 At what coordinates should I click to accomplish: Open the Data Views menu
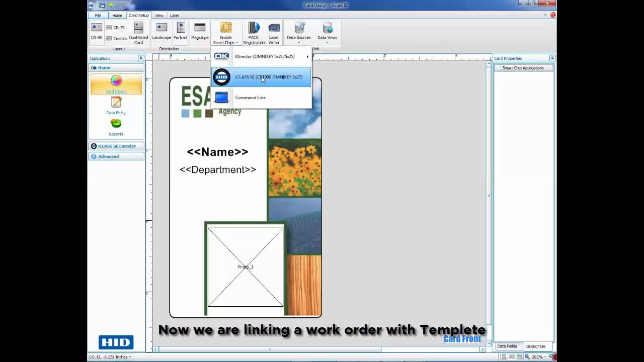pyautogui.click(x=328, y=32)
